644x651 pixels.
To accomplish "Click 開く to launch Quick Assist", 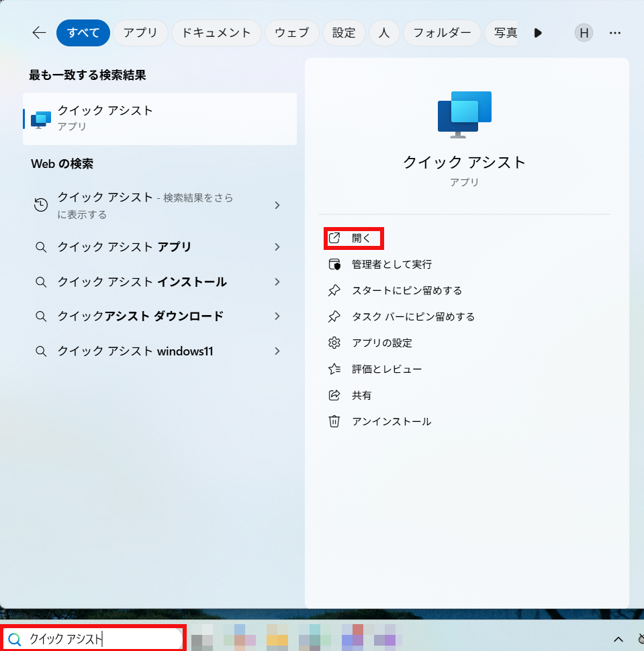I will [x=361, y=238].
